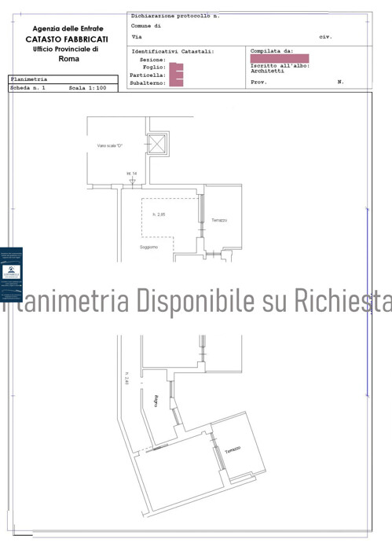Select 'Dichiarazione protocollo n.' line

pos(175,16)
